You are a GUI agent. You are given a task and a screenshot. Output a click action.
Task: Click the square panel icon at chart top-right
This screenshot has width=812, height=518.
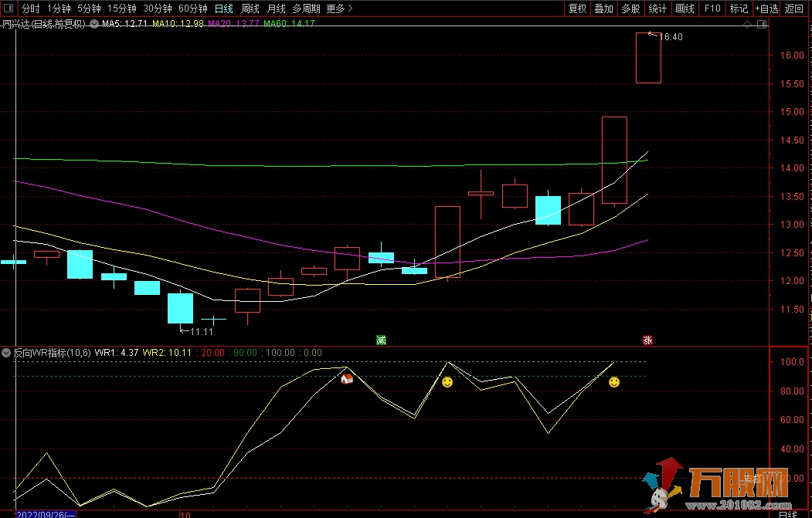[x=762, y=25]
